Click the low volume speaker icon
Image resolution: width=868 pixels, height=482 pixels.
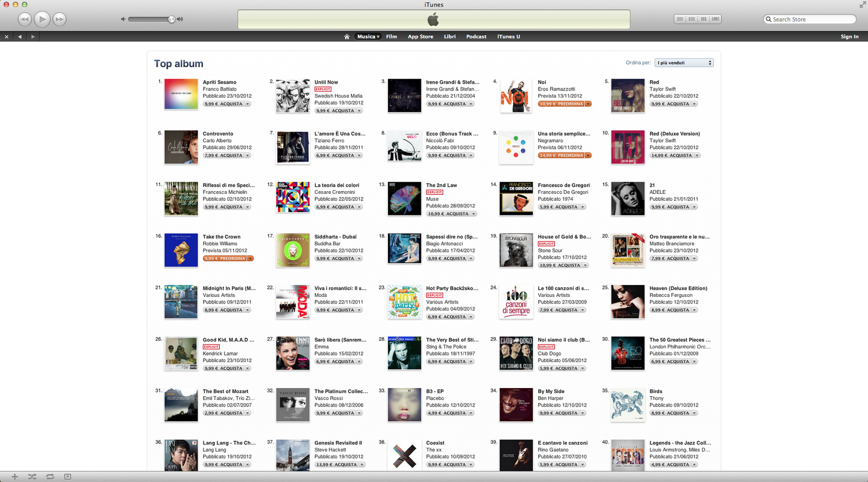click(x=123, y=19)
